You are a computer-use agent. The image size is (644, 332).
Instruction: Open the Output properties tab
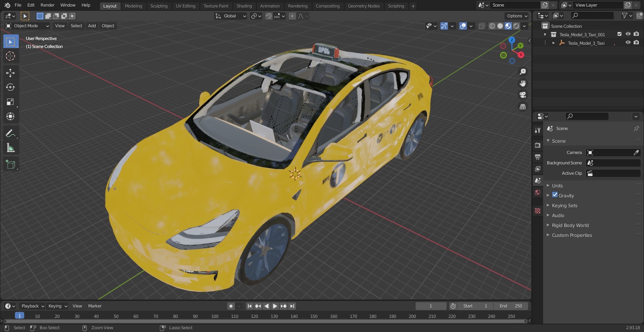click(537, 157)
